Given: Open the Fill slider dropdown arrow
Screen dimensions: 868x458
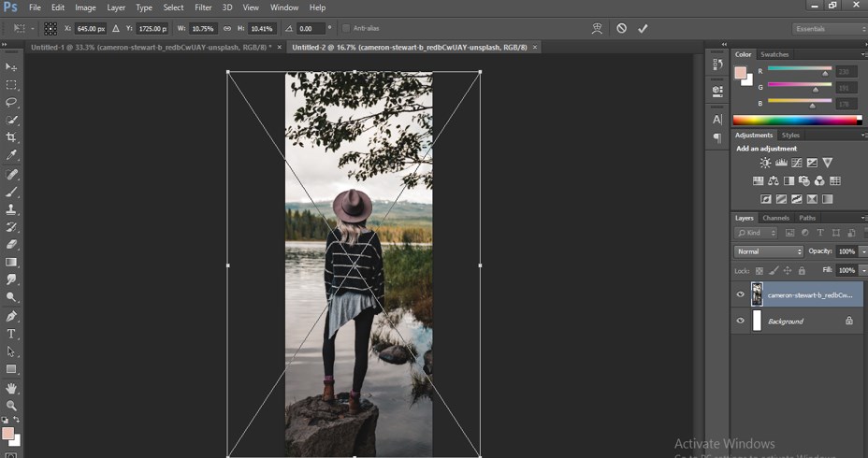Looking at the screenshot, I should (x=863, y=270).
